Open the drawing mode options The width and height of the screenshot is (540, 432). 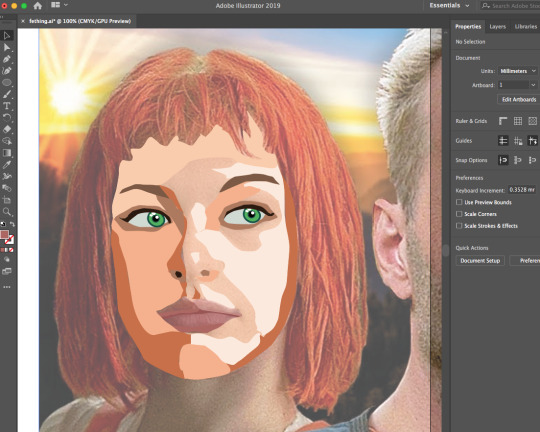(7, 259)
